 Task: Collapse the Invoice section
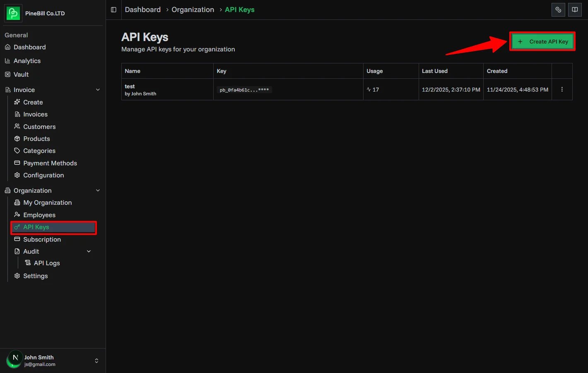pyautogui.click(x=98, y=90)
